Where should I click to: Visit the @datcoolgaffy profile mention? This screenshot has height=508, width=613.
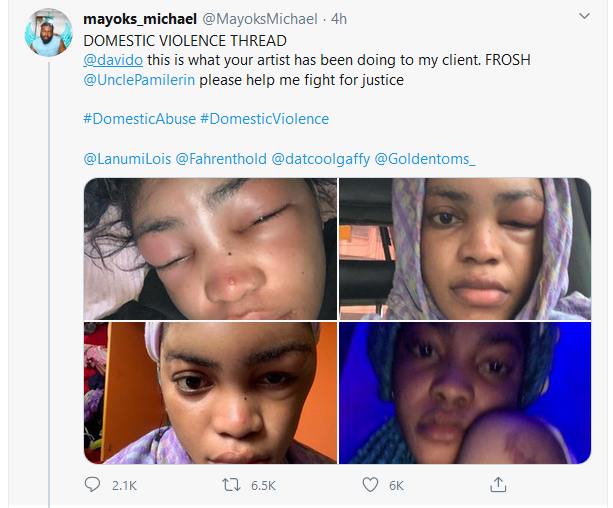coord(321,159)
